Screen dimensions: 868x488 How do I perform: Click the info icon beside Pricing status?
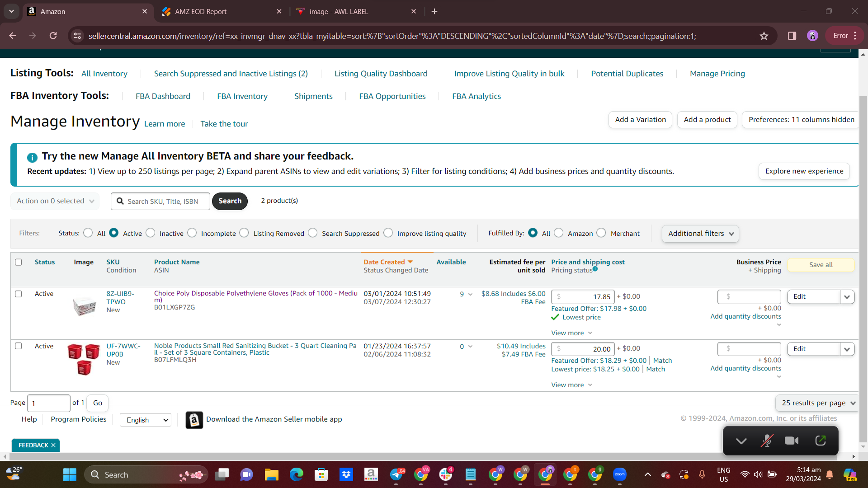[595, 269]
